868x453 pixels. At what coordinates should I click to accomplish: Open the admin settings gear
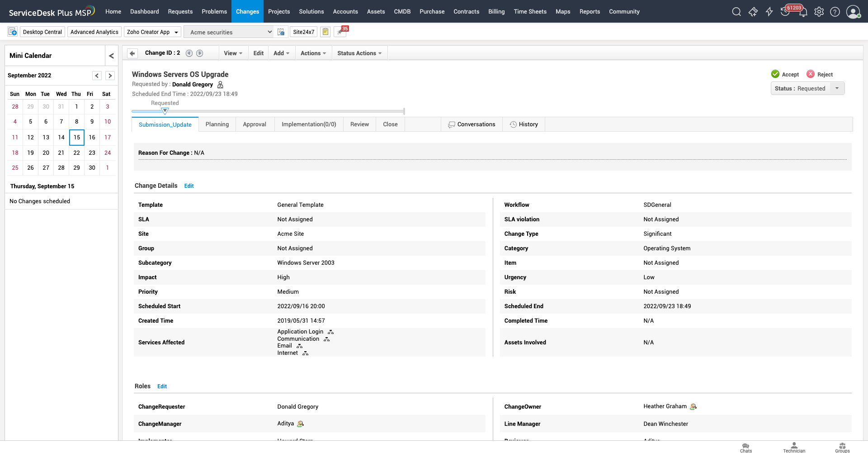(x=819, y=12)
